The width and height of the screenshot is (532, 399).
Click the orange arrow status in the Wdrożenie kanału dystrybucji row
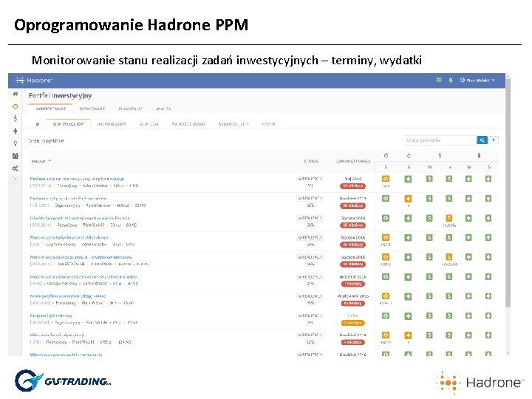[408, 335]
